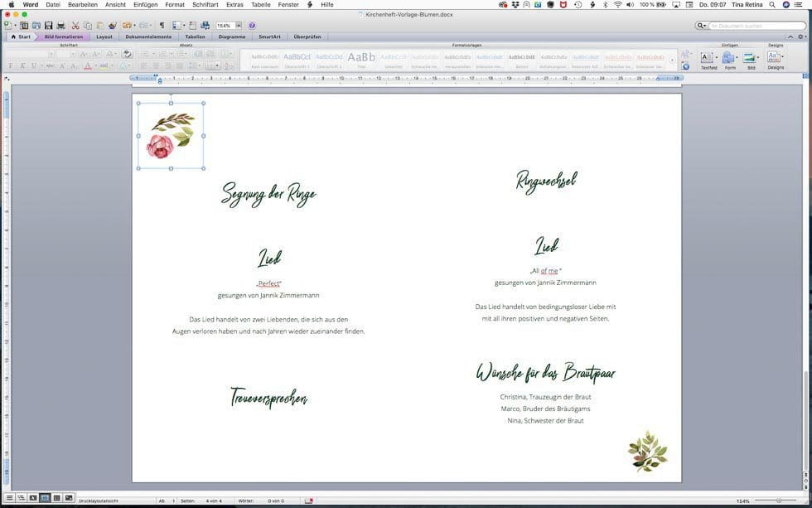Image resolution: width=812 pixels, height=508 pixels.
Task: Switch to draft view in status bar
Action: 10,498
